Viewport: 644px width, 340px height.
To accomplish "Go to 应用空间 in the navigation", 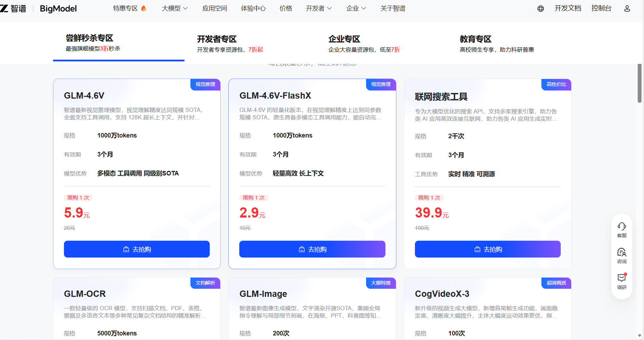I will click(x=215, y=8).
